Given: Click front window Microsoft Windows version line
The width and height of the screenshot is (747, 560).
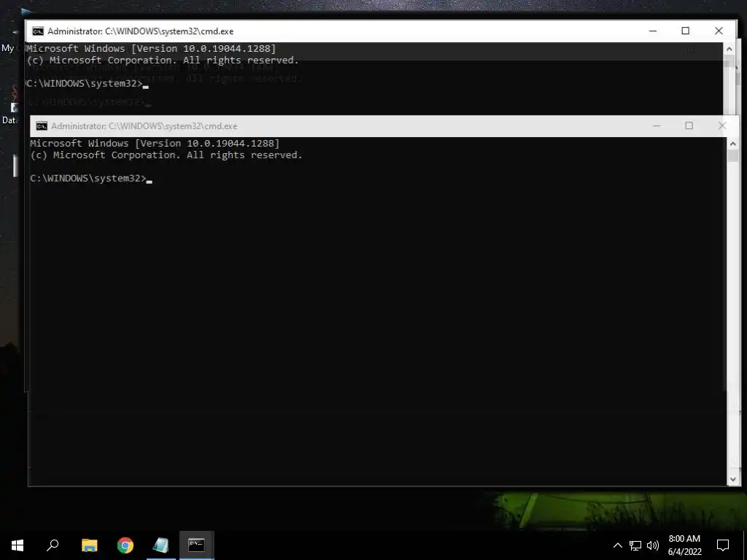Looking at the screenshot, I should [x=155, y=144].
